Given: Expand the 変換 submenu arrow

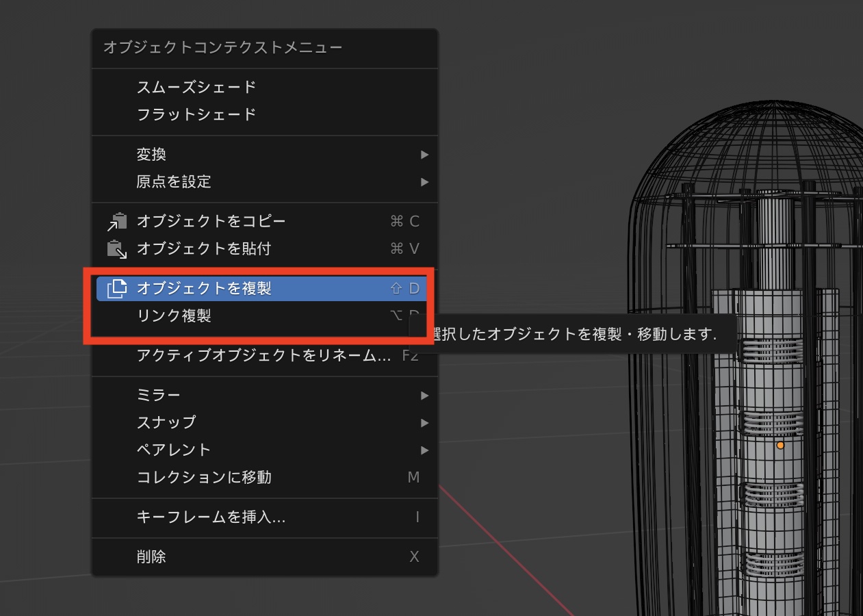Looking at the screenshot, I should click(x=424, y=155).
